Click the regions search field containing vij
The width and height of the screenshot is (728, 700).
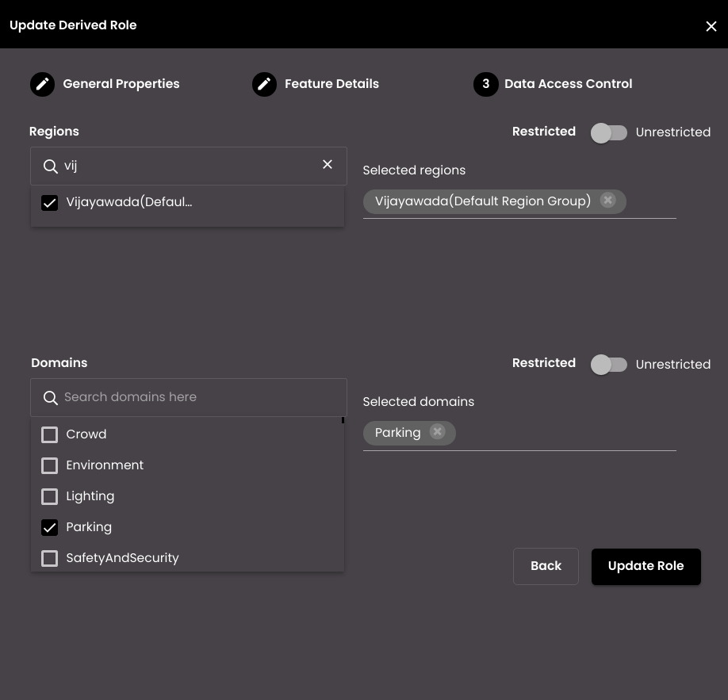[x=189, y=166]
